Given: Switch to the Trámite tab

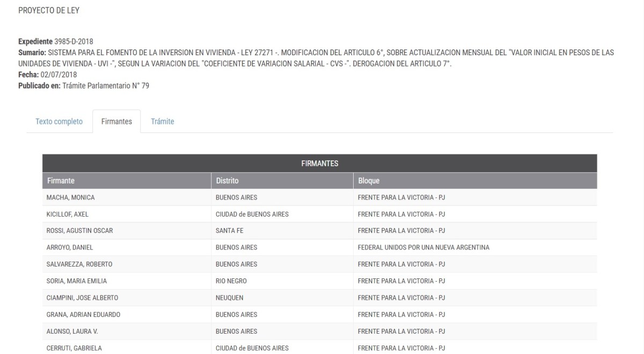Looking at the screenshot, I should (163, 121).
